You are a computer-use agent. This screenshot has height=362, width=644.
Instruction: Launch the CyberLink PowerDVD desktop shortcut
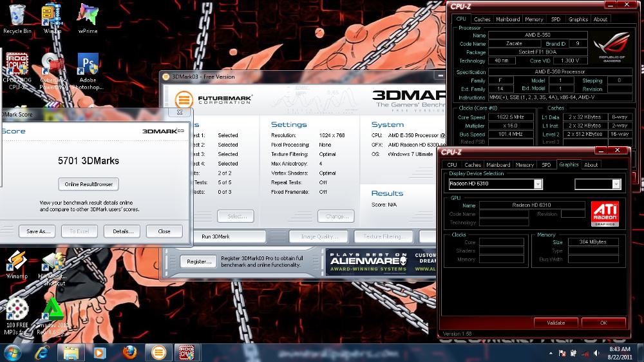pyautogui.click(x=52, y=71)
